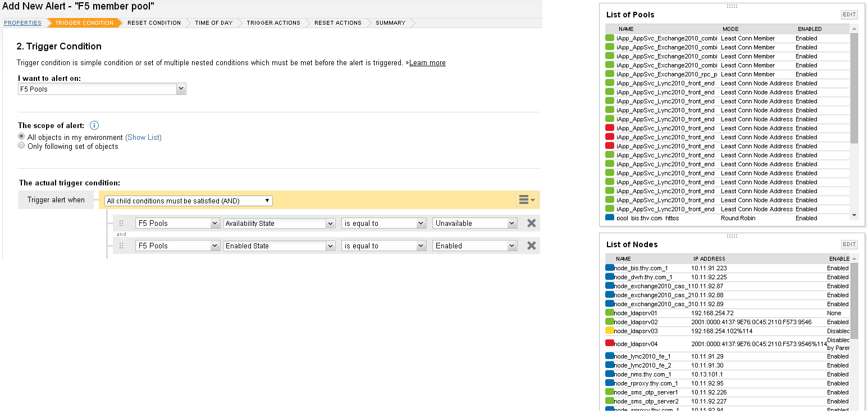868x413 pixels.
Task: Click the grip handle above List of Nodes
Action: click(x=732, y=235)
